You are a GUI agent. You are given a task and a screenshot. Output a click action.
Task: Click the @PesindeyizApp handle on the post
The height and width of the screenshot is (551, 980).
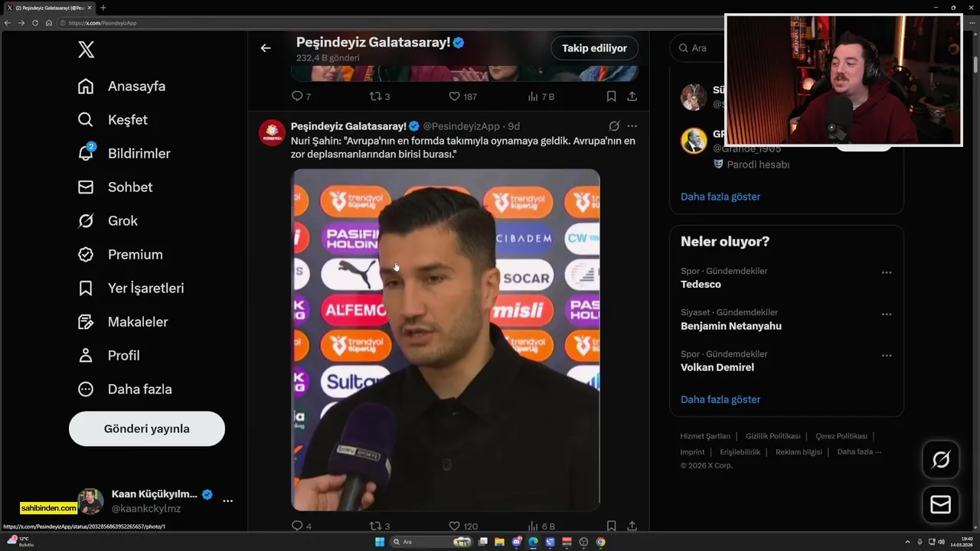(x=461, y=126)
